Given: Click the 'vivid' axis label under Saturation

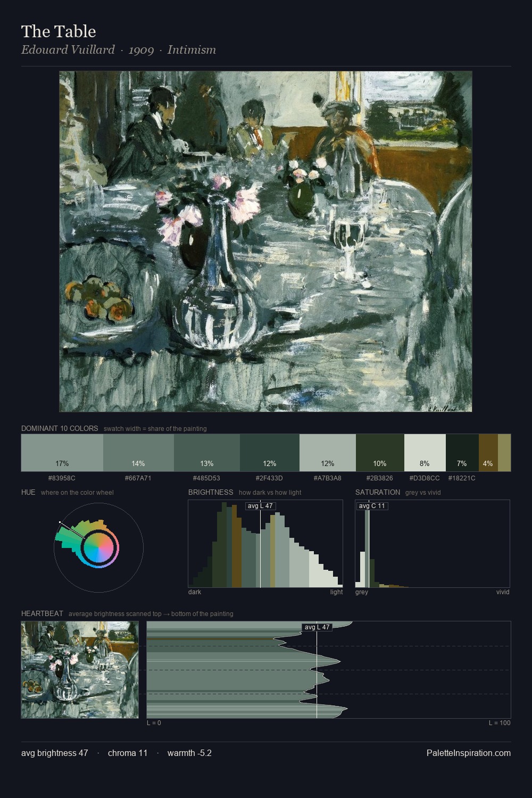Looking at the screenshot, I should click(503, 592).
